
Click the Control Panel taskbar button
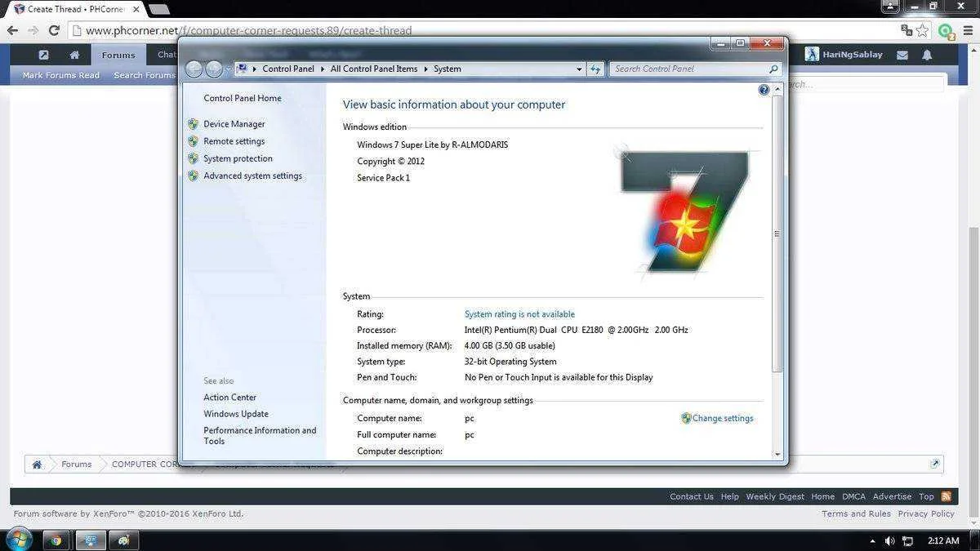[91, 540]
